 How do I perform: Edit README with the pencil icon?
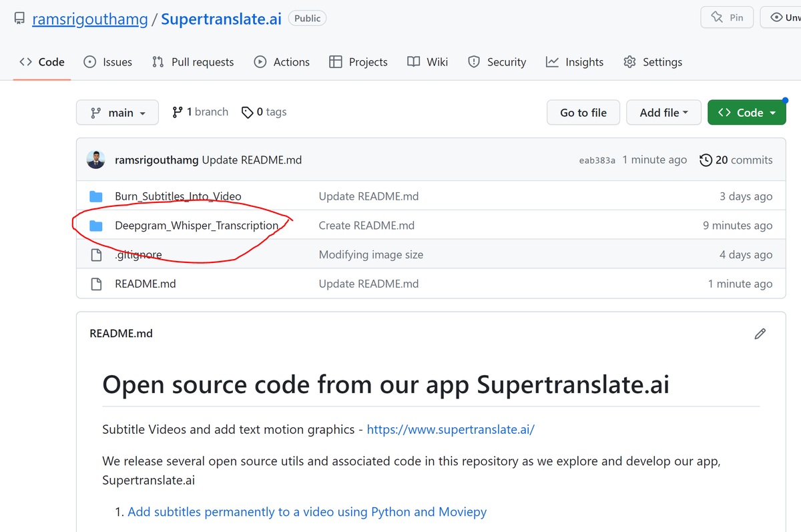point(760,334)
